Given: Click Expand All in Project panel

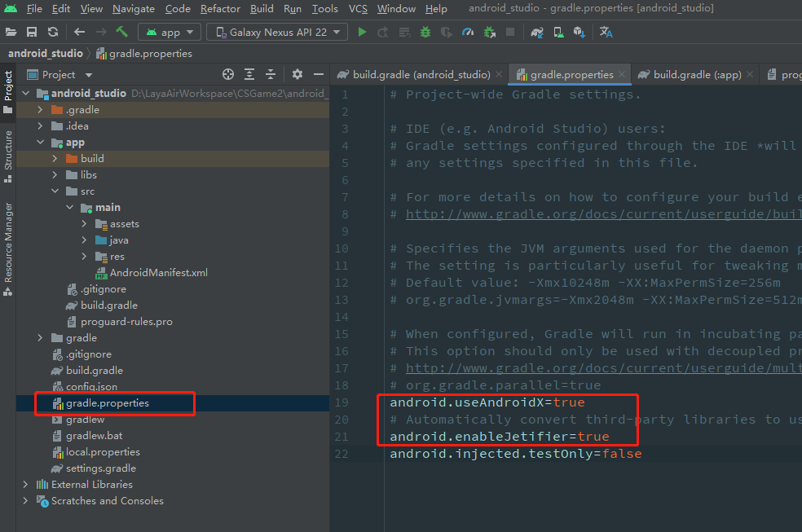Looking at the screenshot, I should pos(249,75).
